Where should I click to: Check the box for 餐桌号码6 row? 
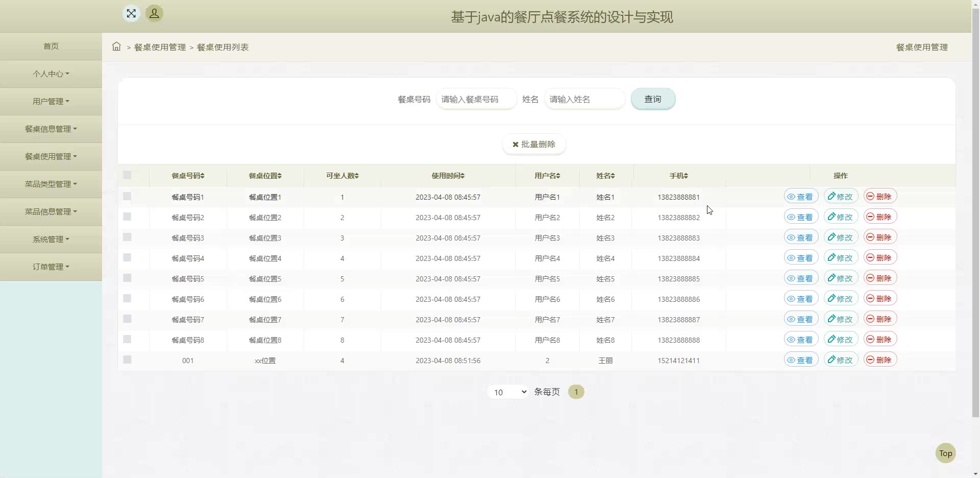point(127,298)
